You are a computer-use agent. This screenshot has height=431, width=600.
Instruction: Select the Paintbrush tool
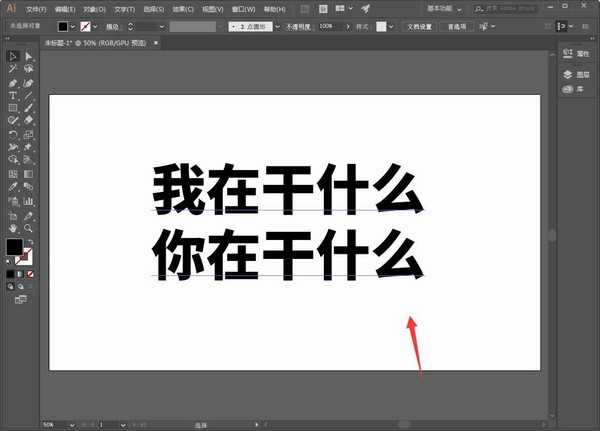(28, 108)
